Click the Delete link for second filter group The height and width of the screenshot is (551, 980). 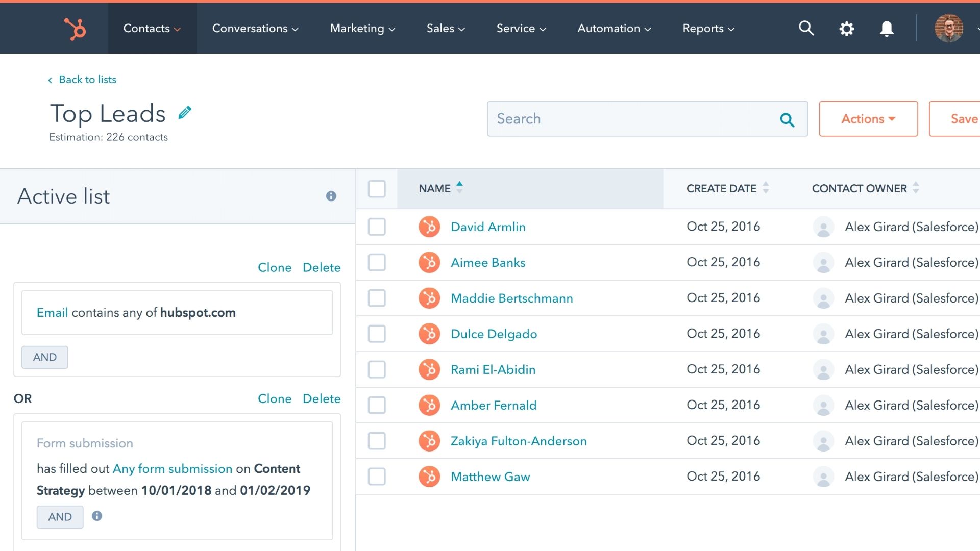click(x=322, y=398)
